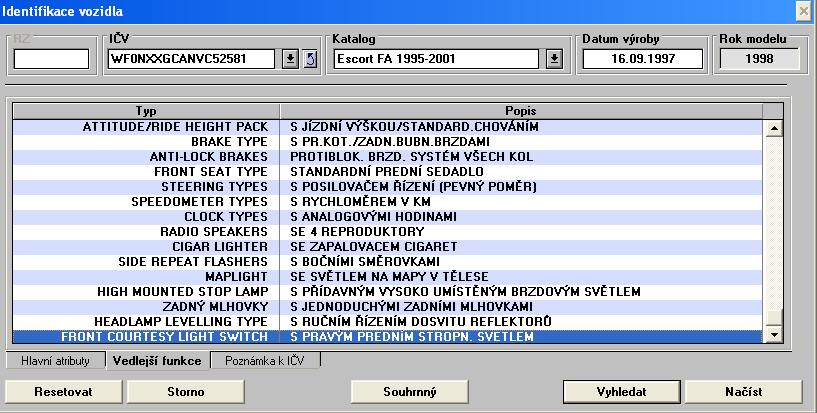Screen dimensions: 817x413
Task: Click the scrollbar up arrow in the list
Action: [x=772, y=129]
